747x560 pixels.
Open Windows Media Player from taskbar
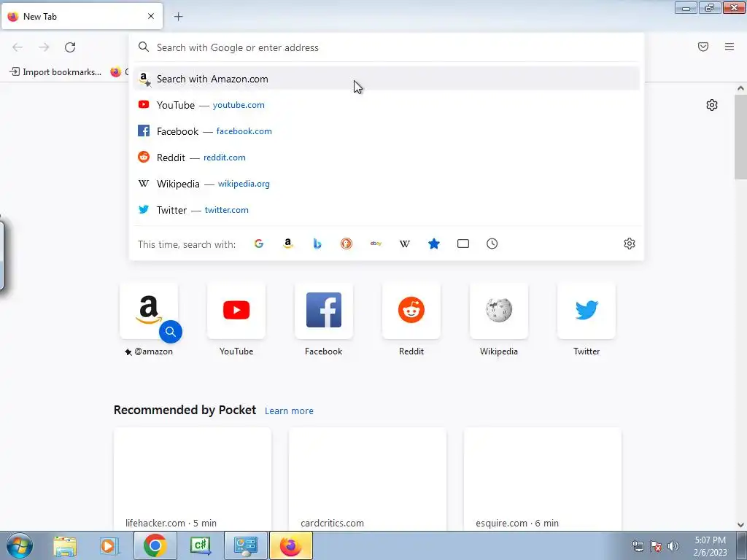pyautogui.click(x=108, y=545)
